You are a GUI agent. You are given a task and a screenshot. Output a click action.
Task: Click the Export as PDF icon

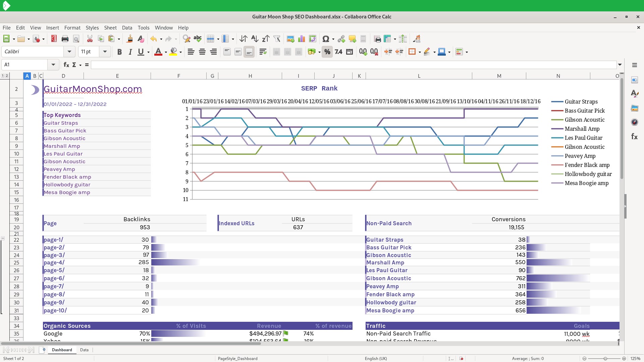[x=54, y=39]
